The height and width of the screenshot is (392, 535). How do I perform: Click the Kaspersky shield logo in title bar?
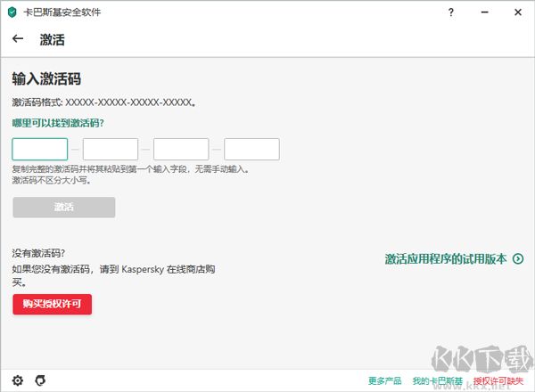(12, 12)
